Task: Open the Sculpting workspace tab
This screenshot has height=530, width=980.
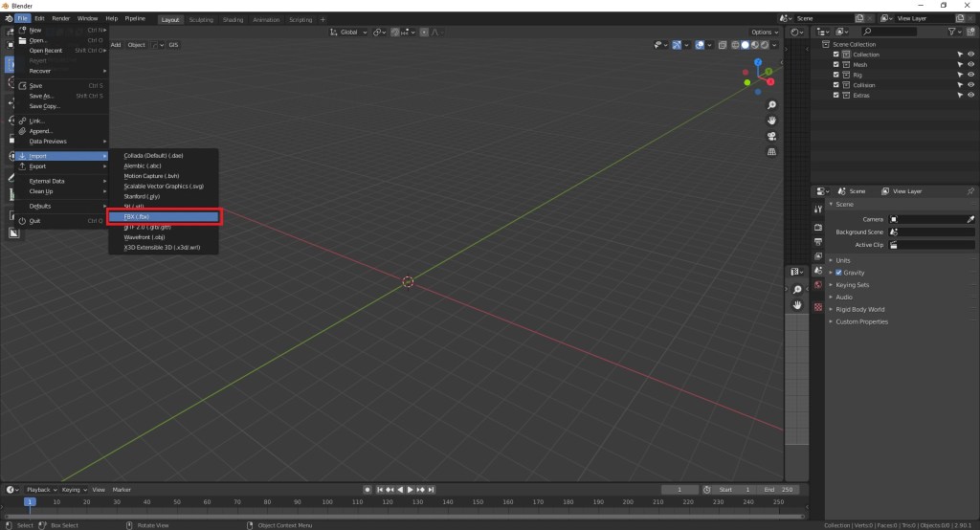Action: click(x=201, y=19)
